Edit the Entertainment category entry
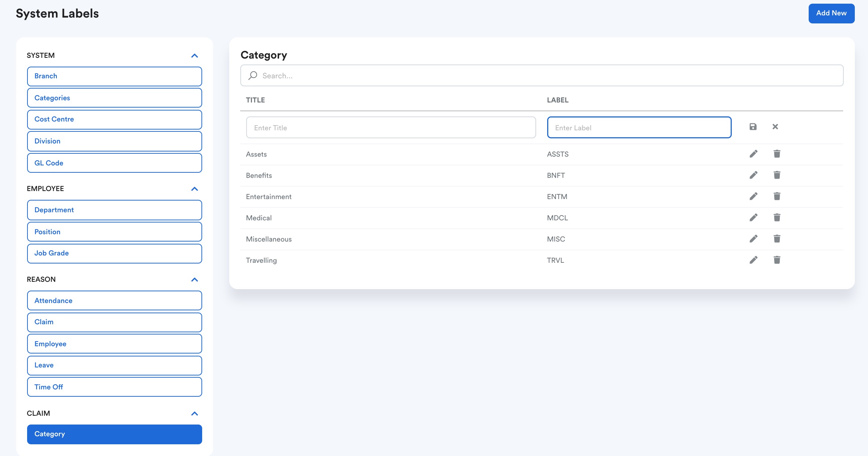 (753, 196)
